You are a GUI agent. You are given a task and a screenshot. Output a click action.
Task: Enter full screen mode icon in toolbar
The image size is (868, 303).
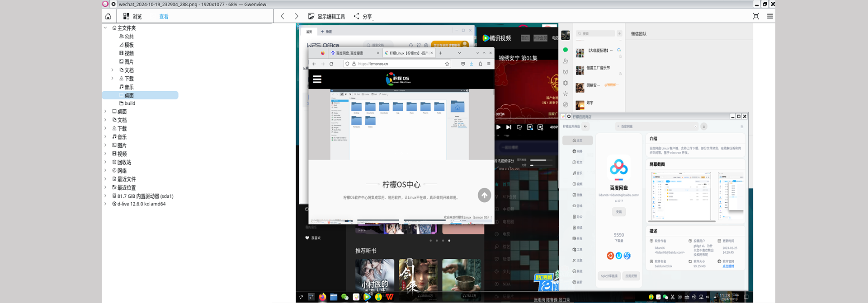pos(756,16)
